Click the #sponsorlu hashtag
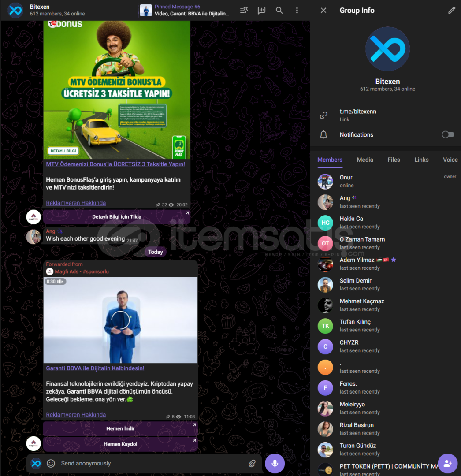Viewport: 461px width, 476px height. (96, 271)
